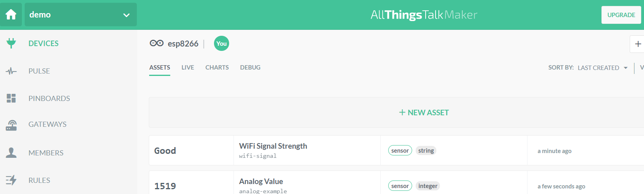Add a new asset

point(424,113)
